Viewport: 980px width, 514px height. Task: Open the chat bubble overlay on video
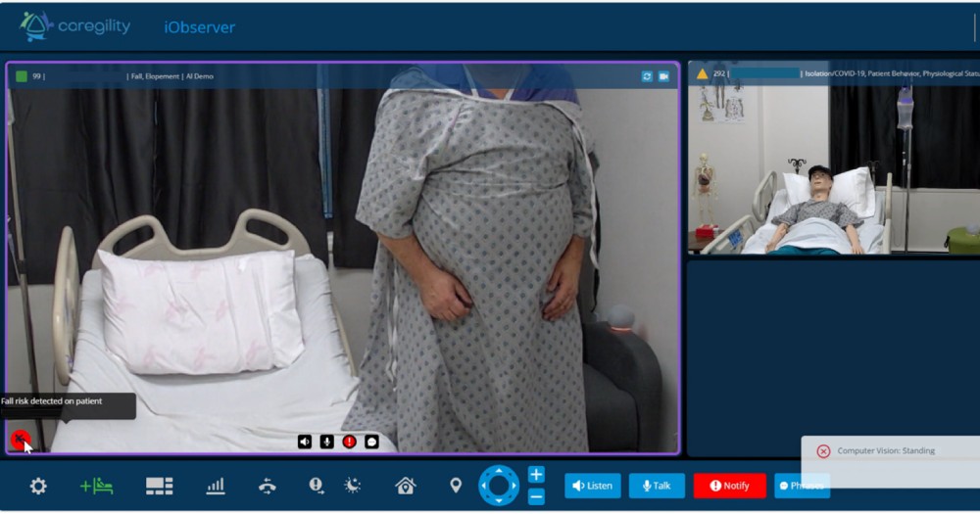[x=371, y=442]
